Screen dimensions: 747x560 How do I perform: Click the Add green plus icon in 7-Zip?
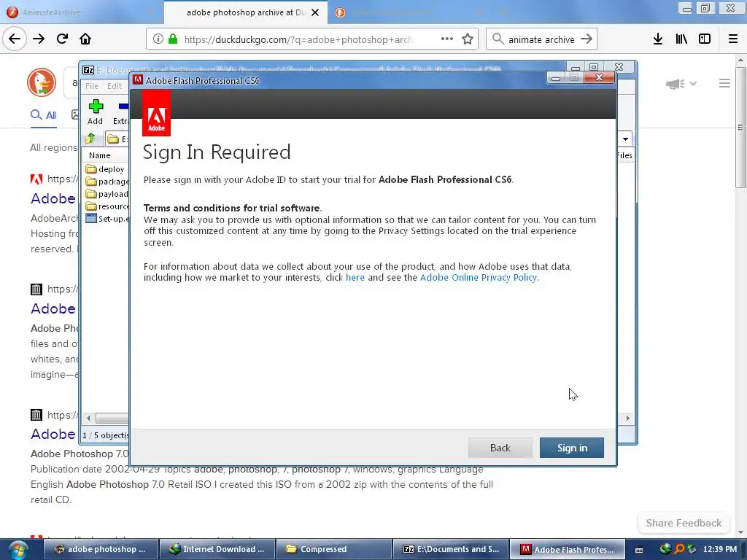coord(96,106)
